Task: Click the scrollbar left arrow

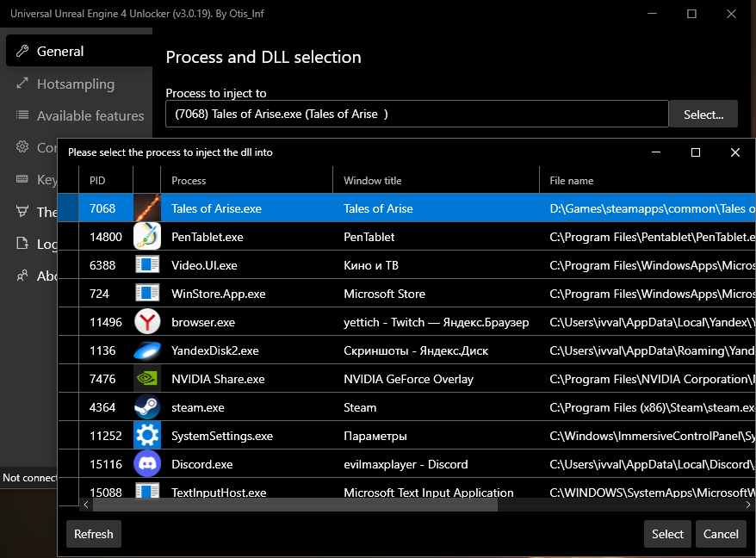Action: [x=86, y=505]
